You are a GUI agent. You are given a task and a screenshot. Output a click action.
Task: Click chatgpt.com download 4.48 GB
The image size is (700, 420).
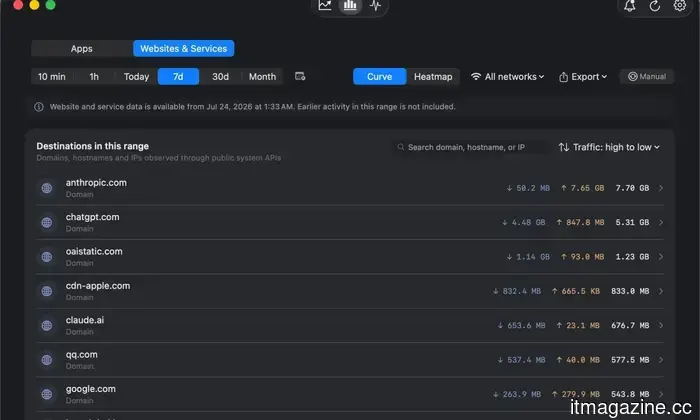click(x=524, y=222)
